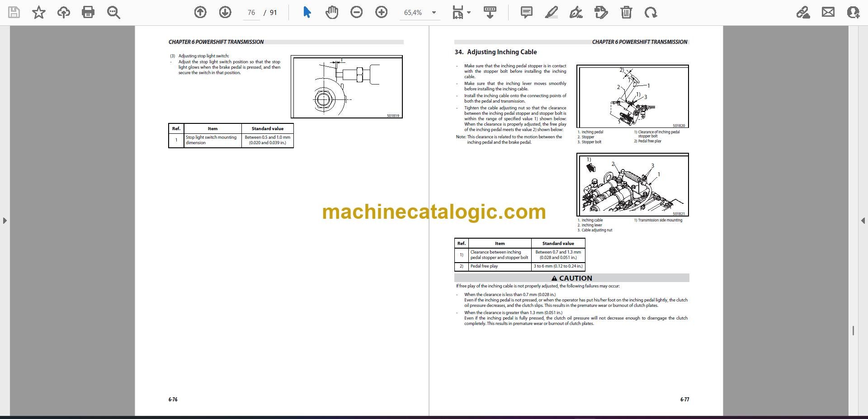Click the text '(3) Adjusting stop light switch:'
Viewport: 868px width, 419px height.
click(199, 56)
